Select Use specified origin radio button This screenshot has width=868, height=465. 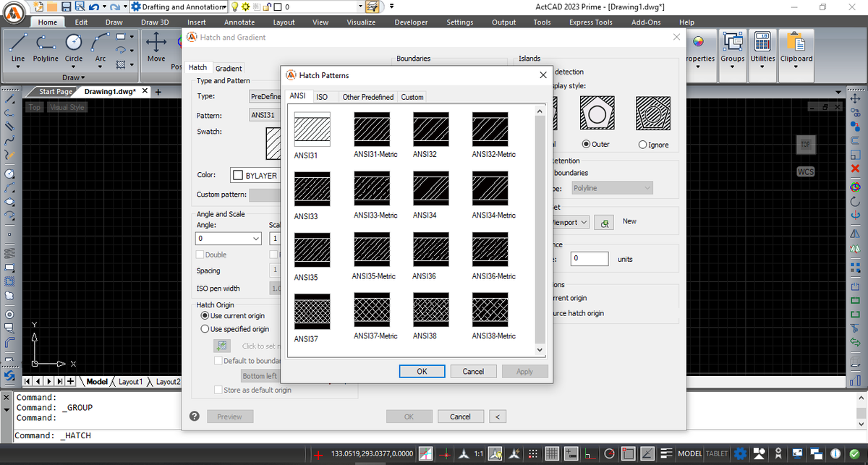click(205, 329)
